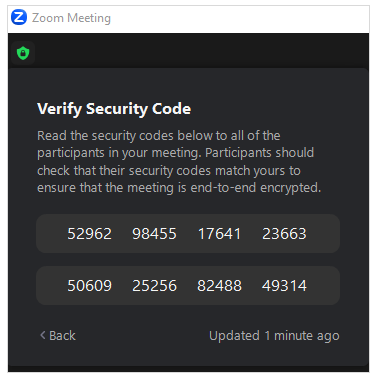Click the first security code row box
Screen dimensions: 376x380
(x=188, y=234)
